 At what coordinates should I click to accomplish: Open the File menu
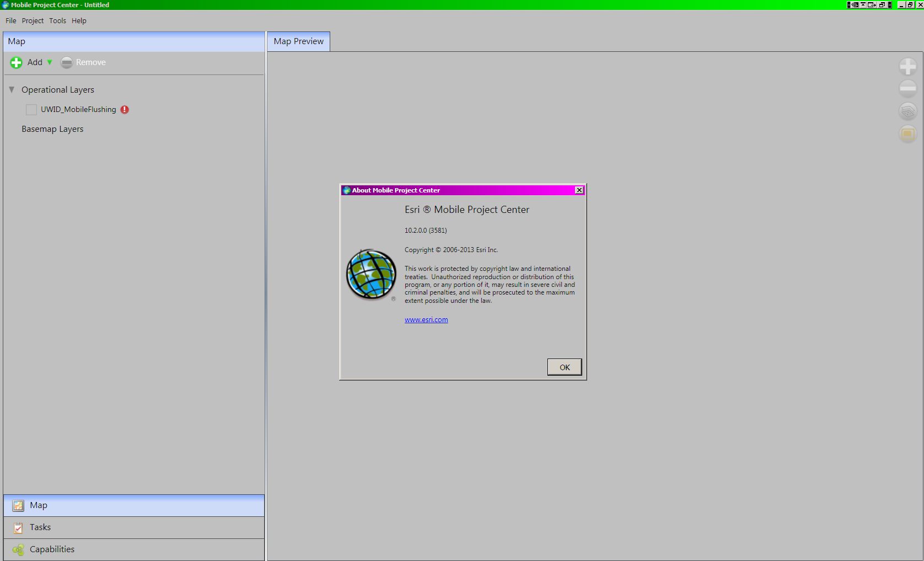[x=11, y=21]
